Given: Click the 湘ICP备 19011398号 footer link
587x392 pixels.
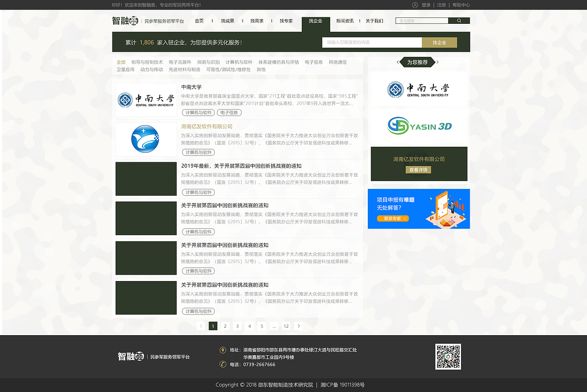Looking at the screenshot, I should 343,385.
